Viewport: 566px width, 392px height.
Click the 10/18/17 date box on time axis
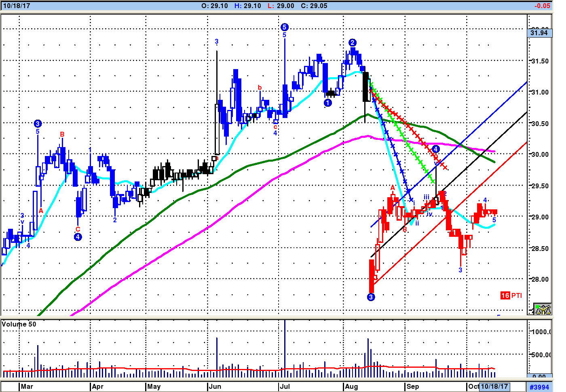[494, 386]
